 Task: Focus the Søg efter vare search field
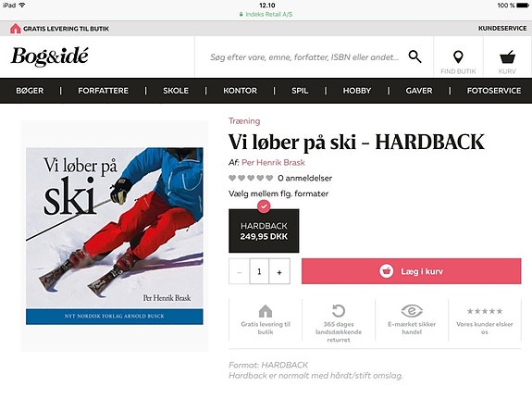(x=304, y=57)
